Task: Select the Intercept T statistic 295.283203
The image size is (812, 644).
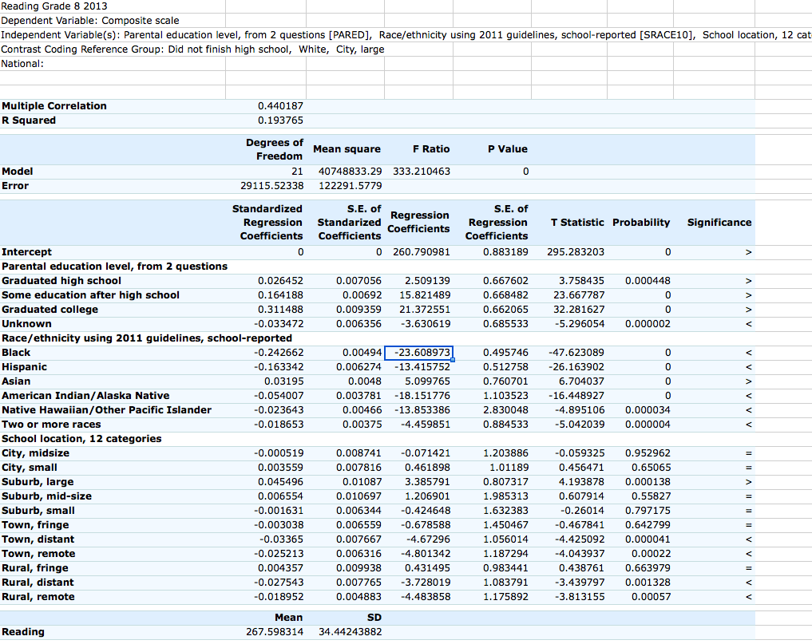Action: click(x=576, y=252)
